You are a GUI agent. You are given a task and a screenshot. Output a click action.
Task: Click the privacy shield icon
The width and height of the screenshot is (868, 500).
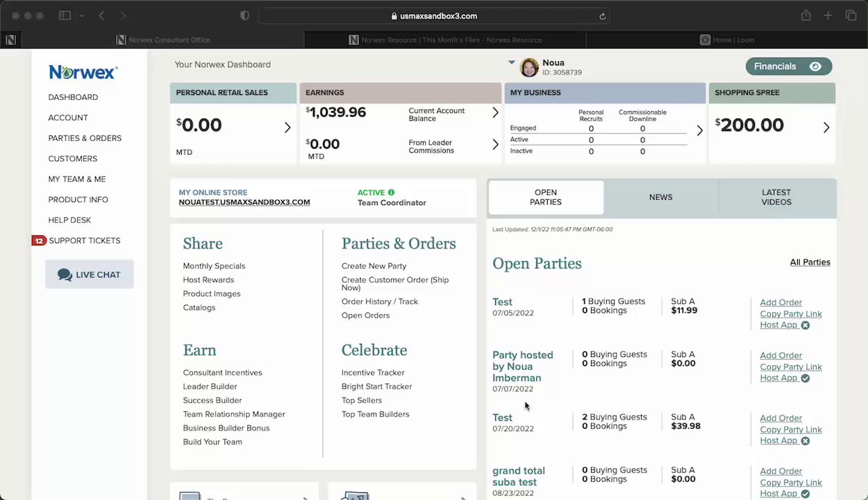[x=244, y=15]
